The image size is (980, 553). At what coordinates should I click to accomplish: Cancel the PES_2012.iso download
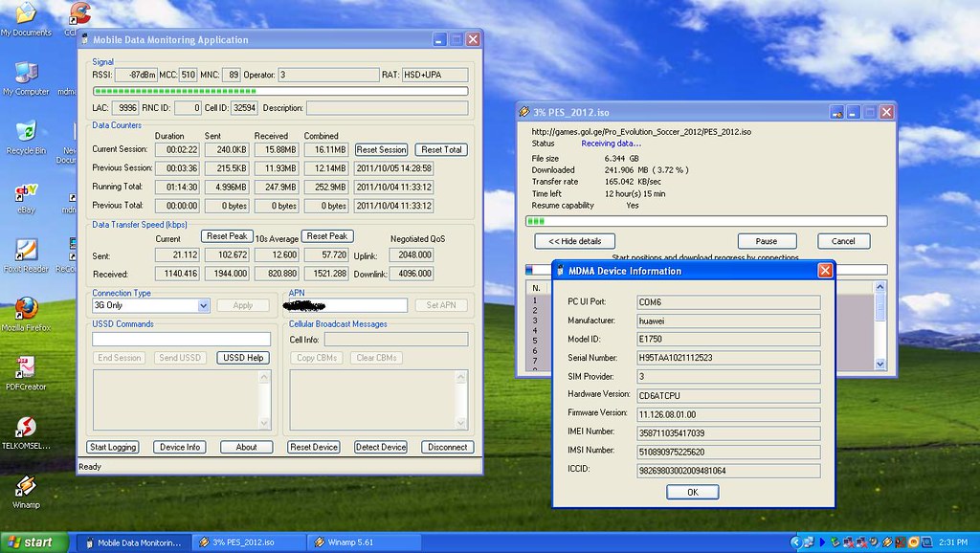pos(844,241)
